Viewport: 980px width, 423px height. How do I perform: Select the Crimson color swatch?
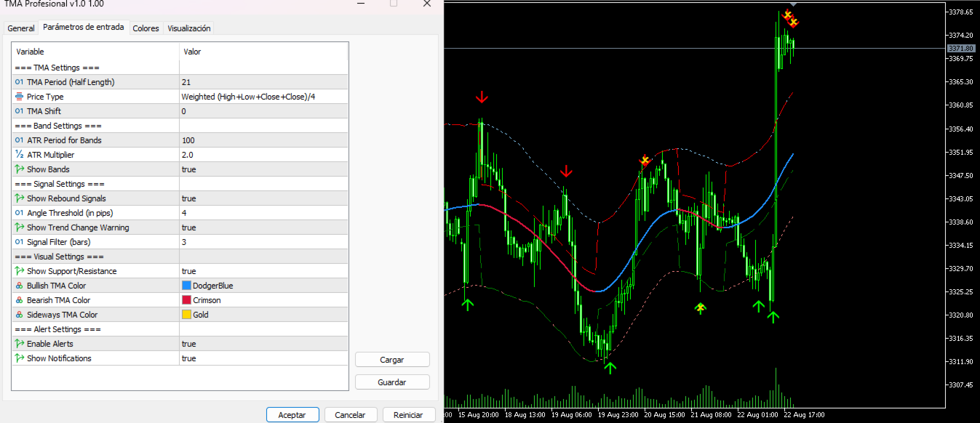186,300
